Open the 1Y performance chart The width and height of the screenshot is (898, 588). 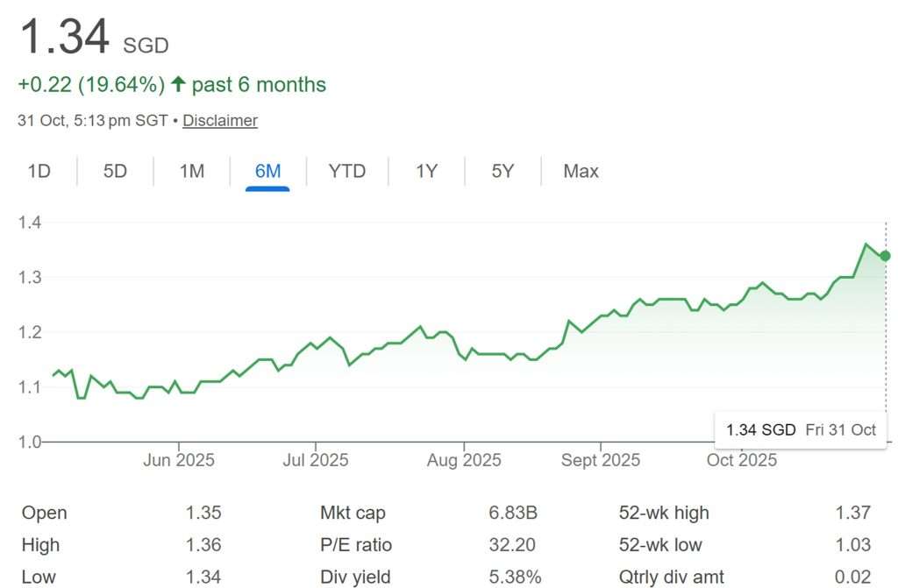coord(425,171)
